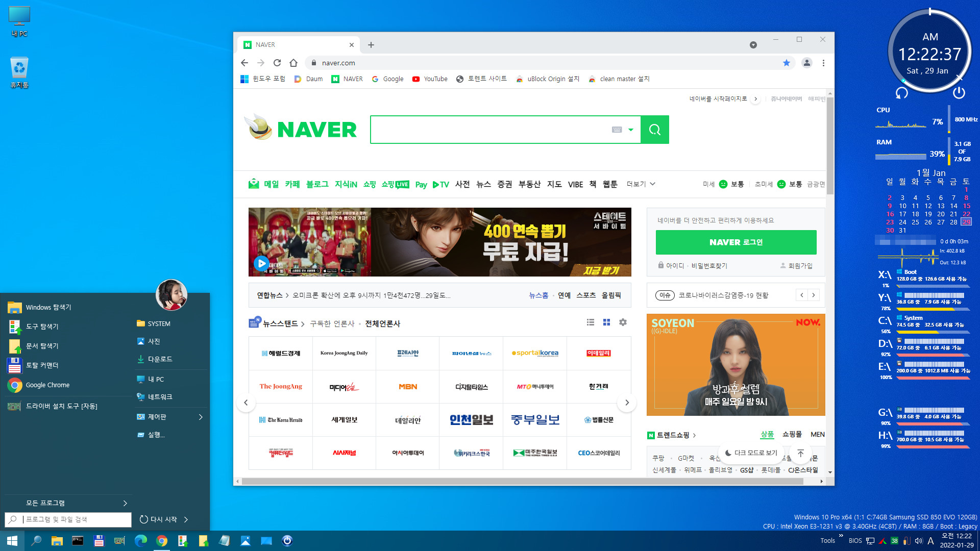The image size is (980, 551).
Task: Click the bookmark star in address bar
Action: click(x=787, y=63)
